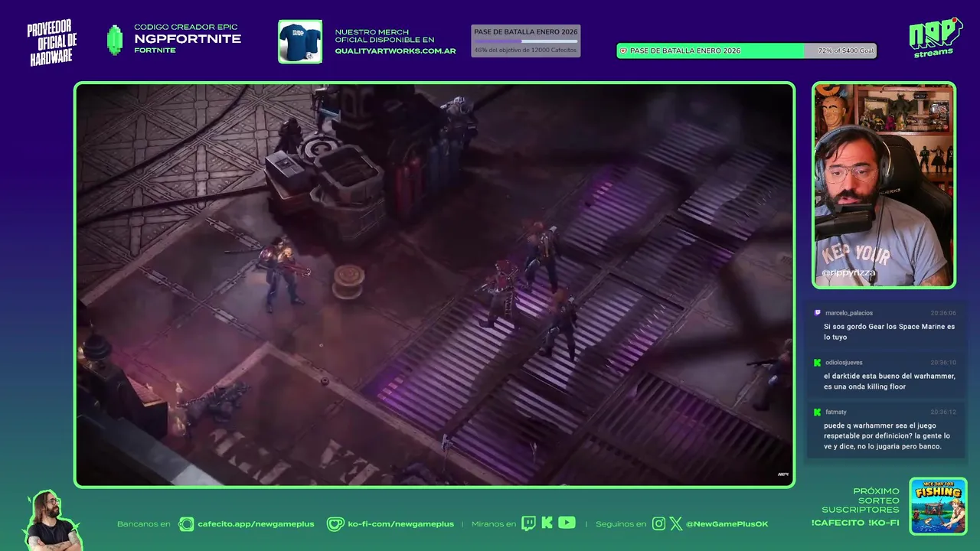980x551 pixels.
Task: Click the cartoon host avatar at bottom left
Action: [x=51, y=520]
